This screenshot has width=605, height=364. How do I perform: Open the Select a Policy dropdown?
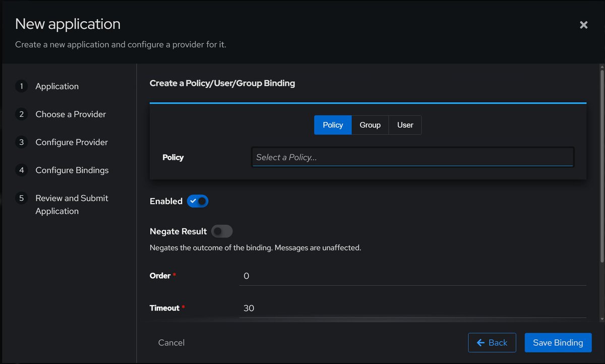pyautogui.click(x=413, y=157)
